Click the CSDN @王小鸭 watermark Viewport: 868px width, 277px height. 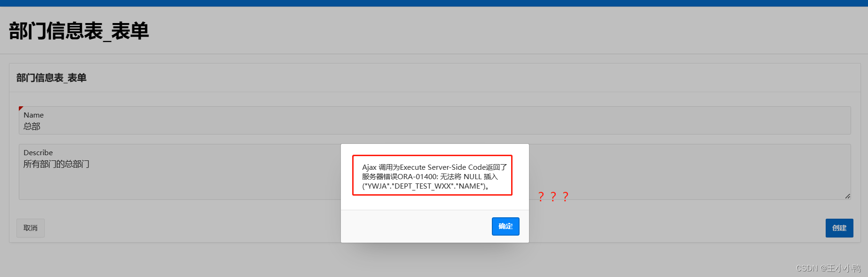coord(828,268)
